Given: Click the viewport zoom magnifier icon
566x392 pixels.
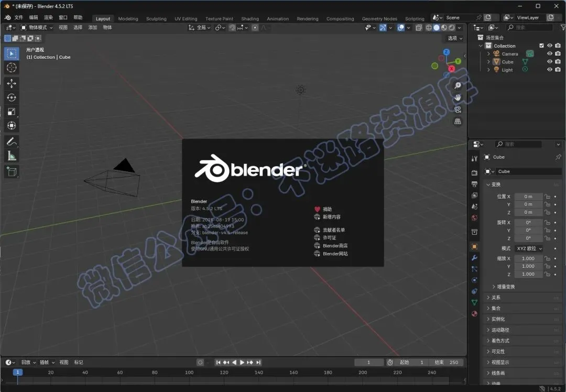Looking at the screenshot, I should [x=458, y=85].
